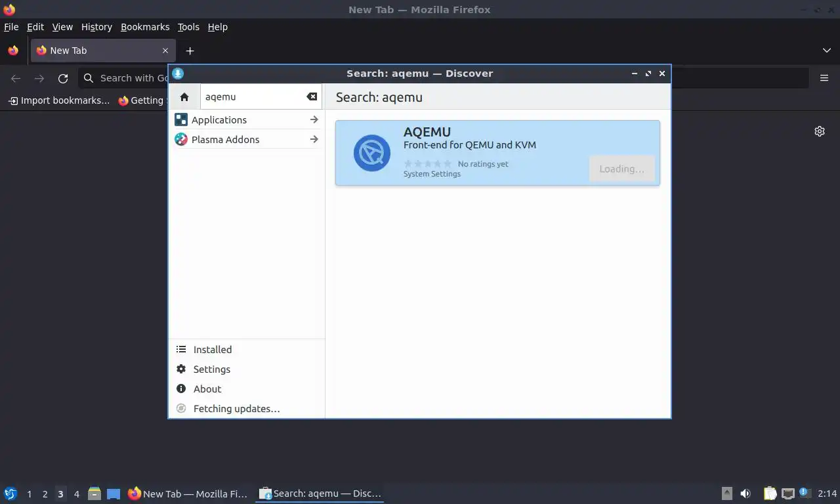Open the Help menu in Firefox
The image size is (840, 504).
[218, 27]
